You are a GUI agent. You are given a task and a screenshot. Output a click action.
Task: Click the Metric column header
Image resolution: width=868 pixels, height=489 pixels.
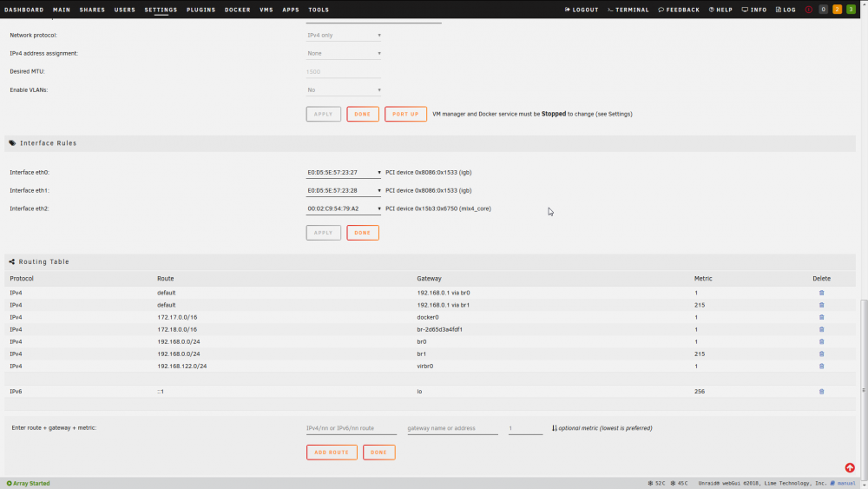point(703,278)
